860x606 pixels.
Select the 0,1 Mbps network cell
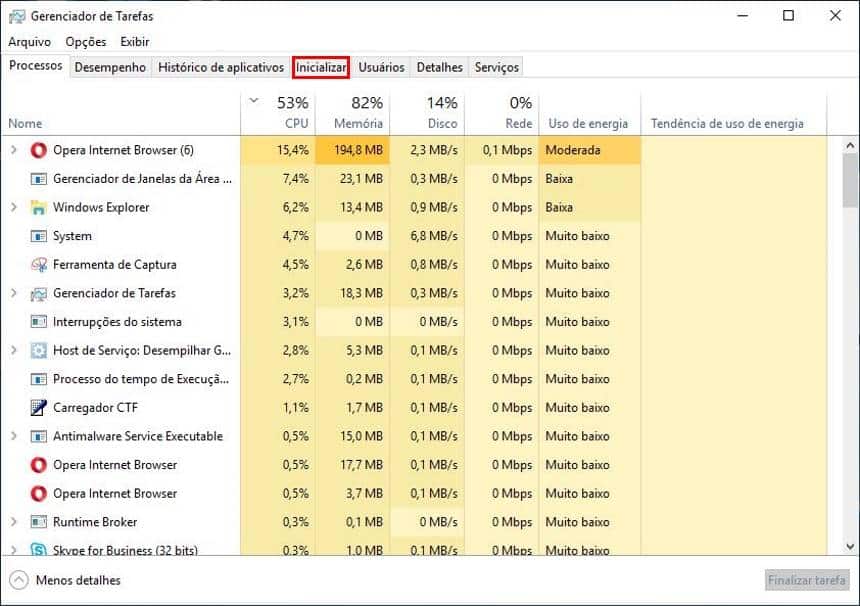pyautogui.click(x=502, y=150)
